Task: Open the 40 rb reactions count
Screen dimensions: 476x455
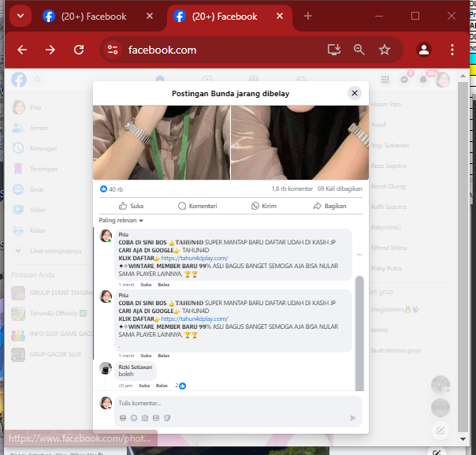Action: (111, 189)
